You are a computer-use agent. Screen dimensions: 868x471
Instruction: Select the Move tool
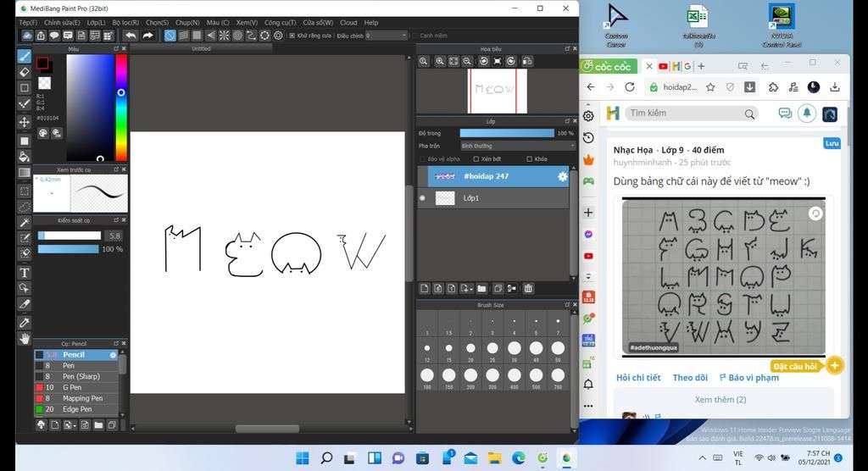tap(25, 122)
